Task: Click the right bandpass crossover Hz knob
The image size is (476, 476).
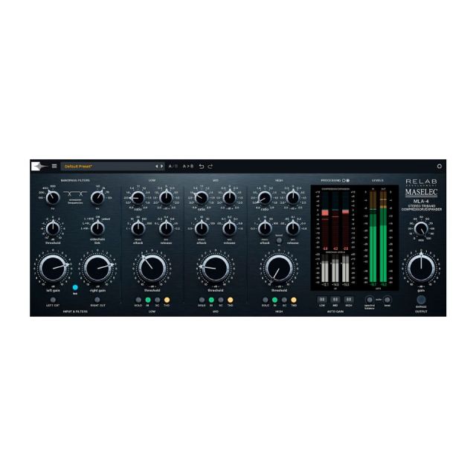Action: tap(97, 198)
